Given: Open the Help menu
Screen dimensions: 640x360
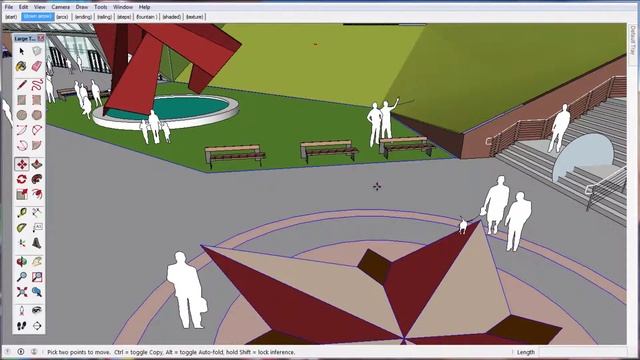Looking at the screenshot, I should coord(144,7).
